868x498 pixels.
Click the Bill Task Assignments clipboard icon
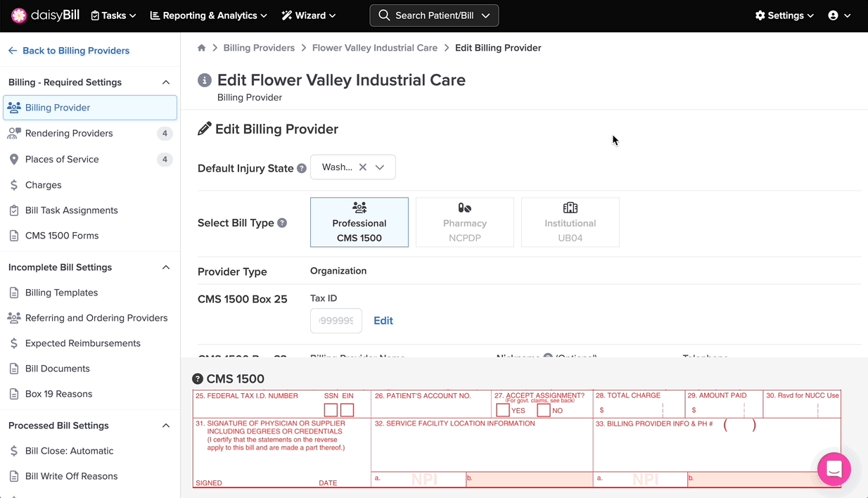pyautogui.click(x=14, y=210)
